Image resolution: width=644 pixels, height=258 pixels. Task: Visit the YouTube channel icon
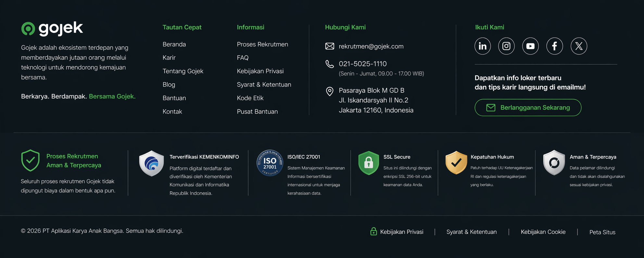tap(530, 46)
